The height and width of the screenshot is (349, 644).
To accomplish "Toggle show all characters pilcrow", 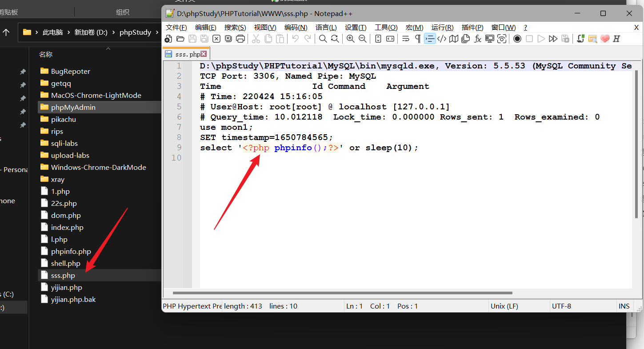I will (417, 39).
